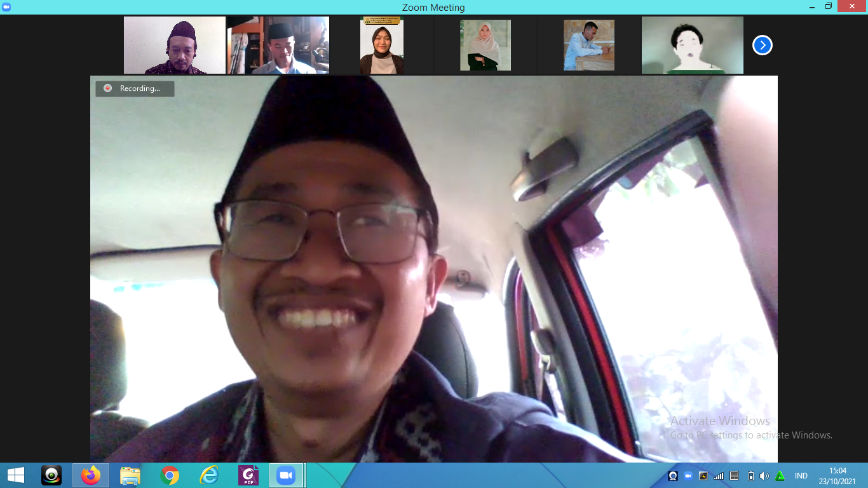Viewport: 868px width, 488px height.
Task: Select first participant thumbnail with purple cap
Action: pos(175,45)
